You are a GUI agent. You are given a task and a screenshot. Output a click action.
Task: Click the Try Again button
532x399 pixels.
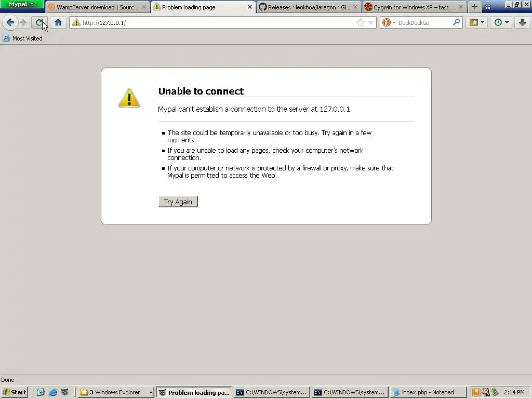[178, 202]
